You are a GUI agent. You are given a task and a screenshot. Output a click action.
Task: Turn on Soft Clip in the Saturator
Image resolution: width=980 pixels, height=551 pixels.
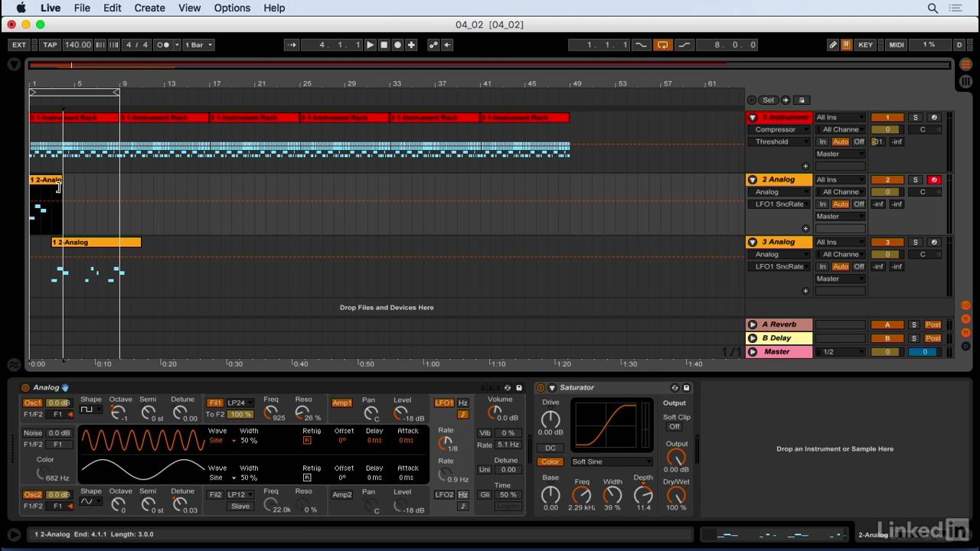[x=675, y=425]
